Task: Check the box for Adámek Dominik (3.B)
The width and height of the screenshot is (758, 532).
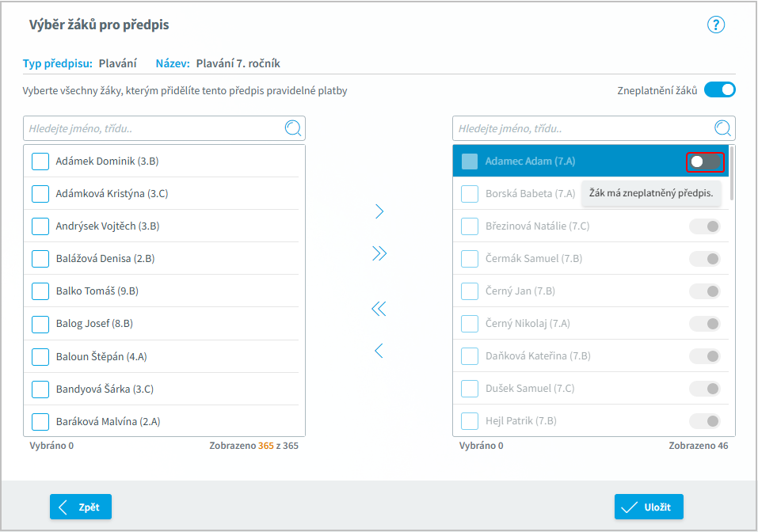Action: (x=40, y=161)
